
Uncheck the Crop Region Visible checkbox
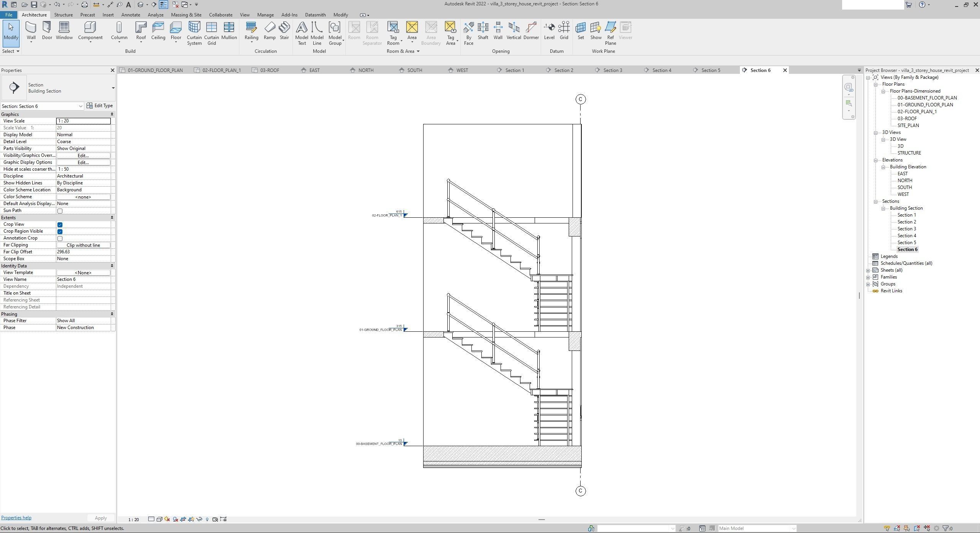[x=60, y=231]
